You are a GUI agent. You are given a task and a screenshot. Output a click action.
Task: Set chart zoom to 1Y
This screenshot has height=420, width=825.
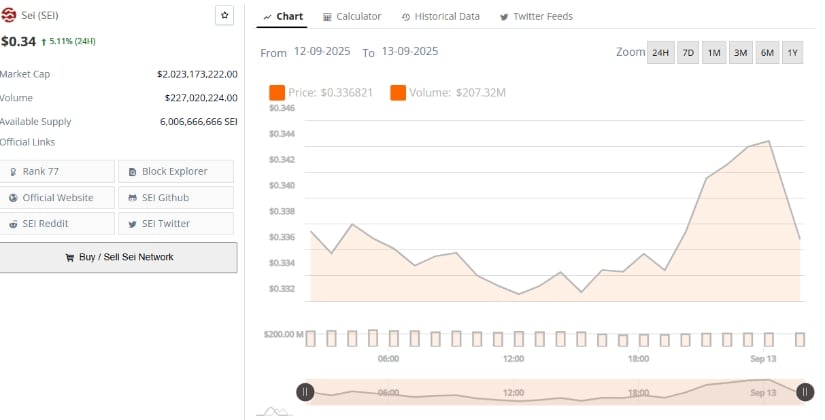pyautogui.click(x=792, y=53)
